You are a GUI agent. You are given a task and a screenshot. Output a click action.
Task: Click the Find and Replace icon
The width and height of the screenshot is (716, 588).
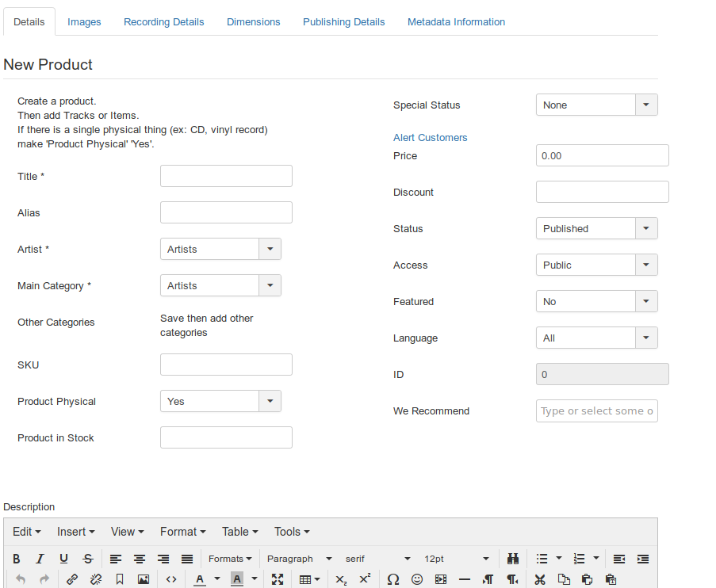(513, 559)
